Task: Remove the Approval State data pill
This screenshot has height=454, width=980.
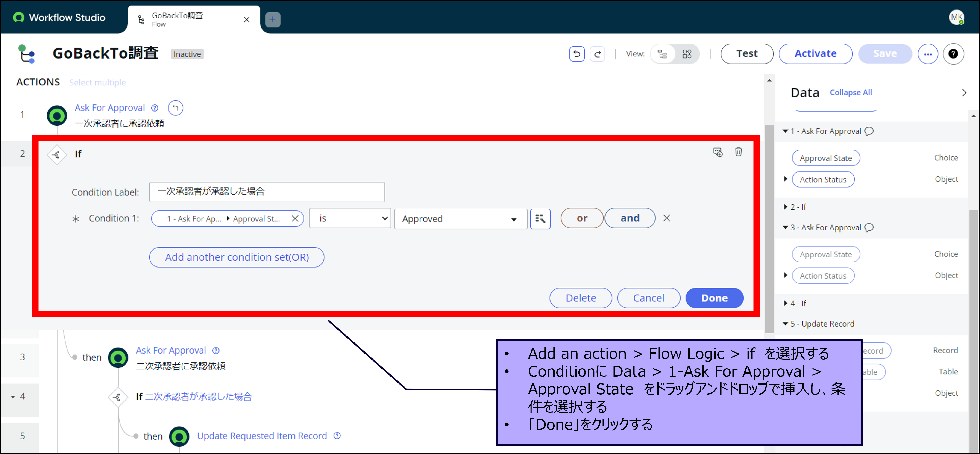Action: coord(295,218)
